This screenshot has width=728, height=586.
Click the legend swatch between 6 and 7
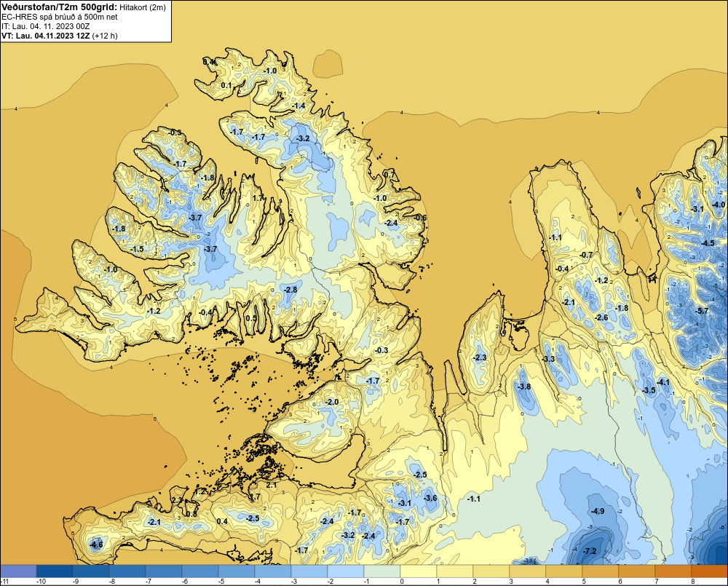pyautogui.click(x=637, y=571)
